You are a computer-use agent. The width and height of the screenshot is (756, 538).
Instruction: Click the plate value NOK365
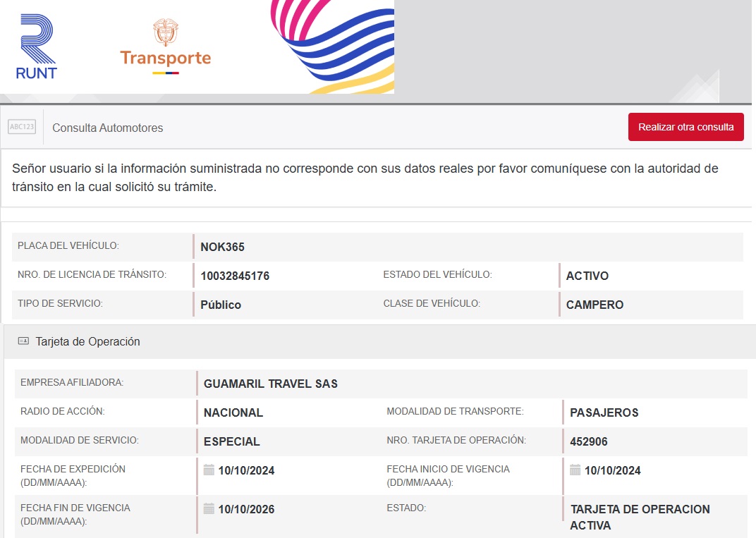click(222, 247)
